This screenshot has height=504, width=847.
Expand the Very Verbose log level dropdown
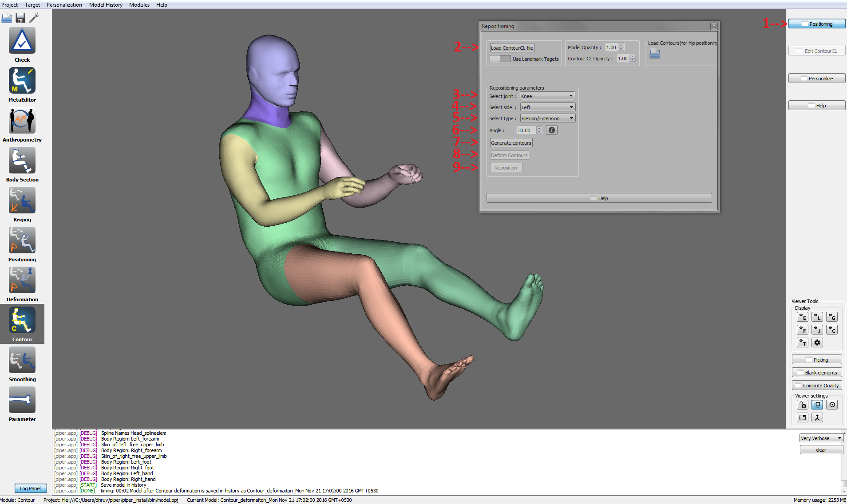pyautogui.click(x=821, y=438)
